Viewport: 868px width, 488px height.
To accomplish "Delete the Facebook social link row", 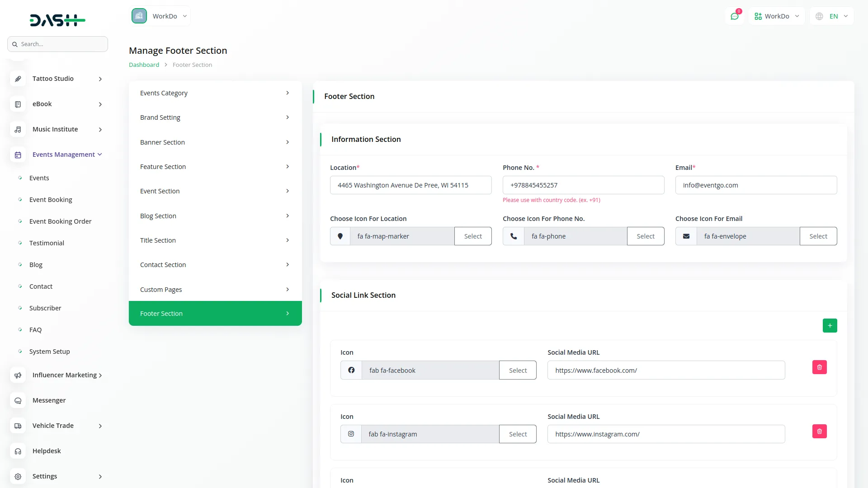I will (x=819, y=367).
